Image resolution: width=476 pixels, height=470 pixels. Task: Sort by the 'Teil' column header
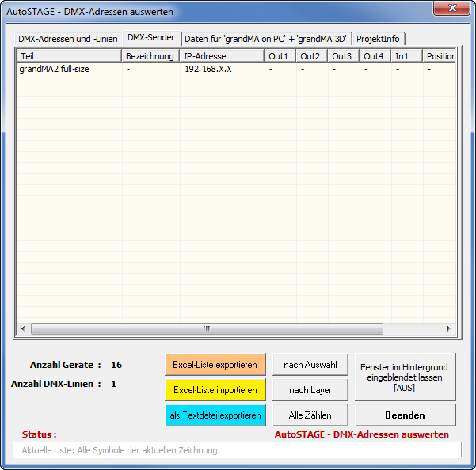69,56
